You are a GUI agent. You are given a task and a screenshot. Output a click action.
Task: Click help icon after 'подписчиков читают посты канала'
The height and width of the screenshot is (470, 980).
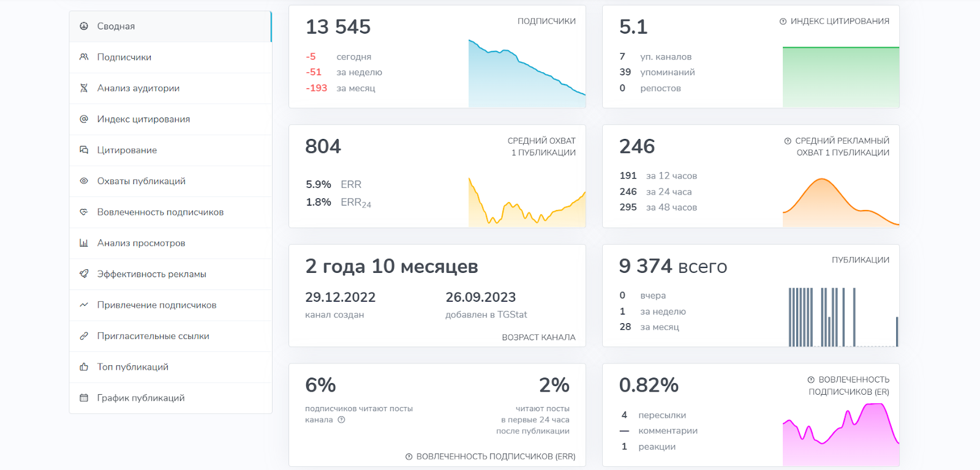coord(342,420)
